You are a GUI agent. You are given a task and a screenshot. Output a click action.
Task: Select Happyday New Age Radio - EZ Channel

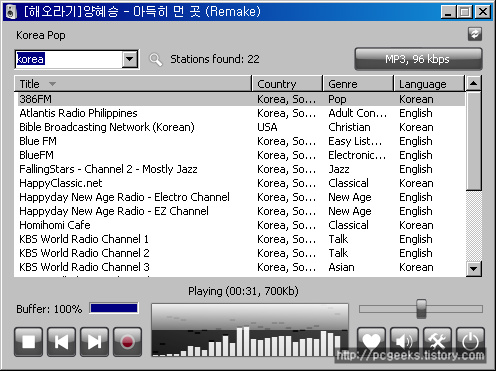[x=241, y=211]
